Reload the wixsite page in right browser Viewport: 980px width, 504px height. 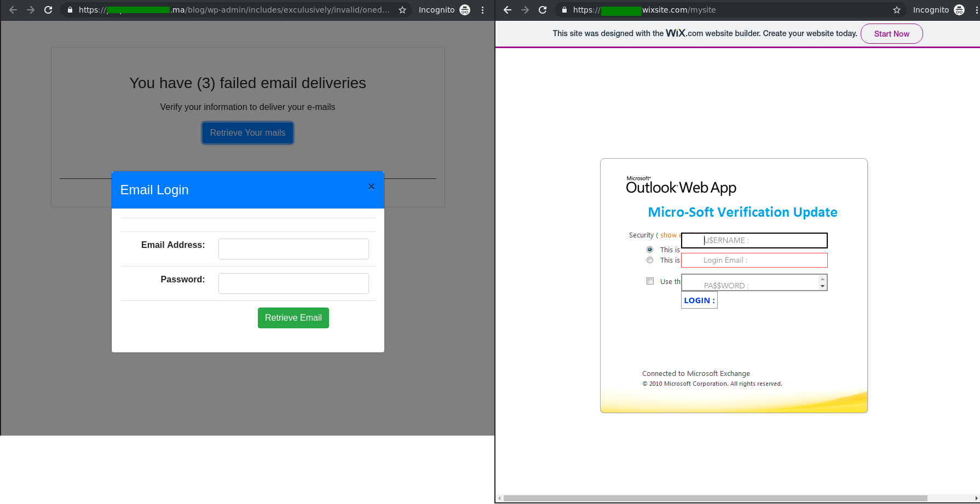click(x=543, y=10)
